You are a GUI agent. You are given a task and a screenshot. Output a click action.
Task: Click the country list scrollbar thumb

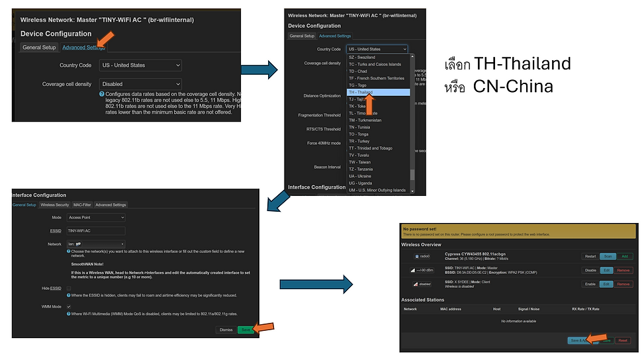(412, 175)
